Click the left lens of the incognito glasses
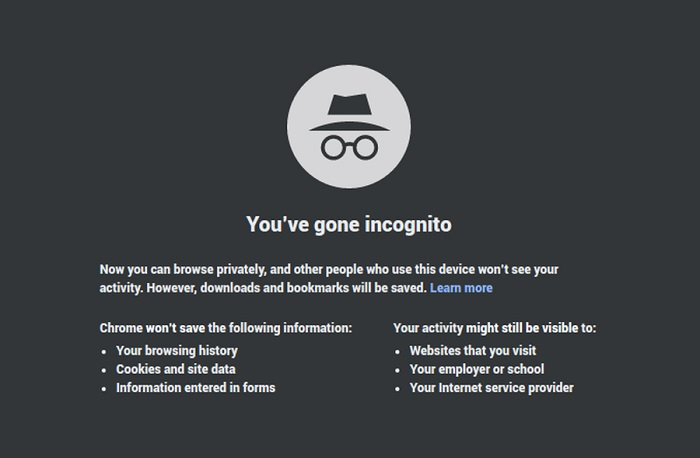Viewport: 700px width, 458px height. point(332,147)
